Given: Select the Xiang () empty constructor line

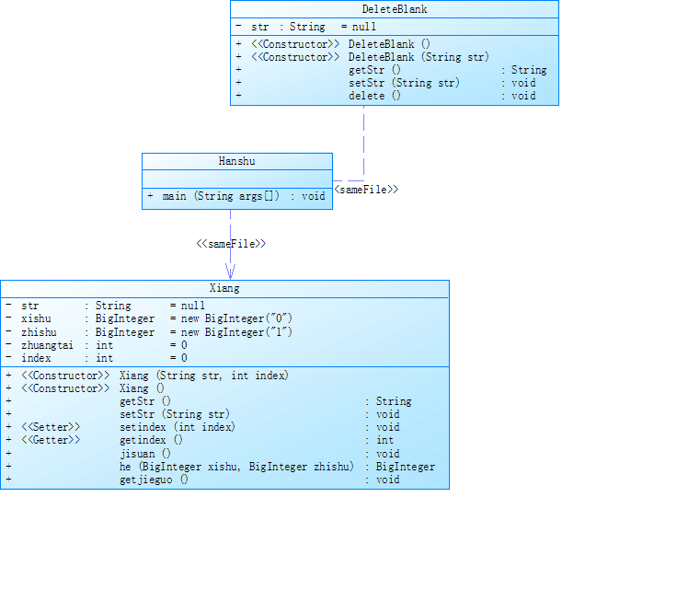Looking at the screenshot, I should pyautogui.click(x=85, y=388).
